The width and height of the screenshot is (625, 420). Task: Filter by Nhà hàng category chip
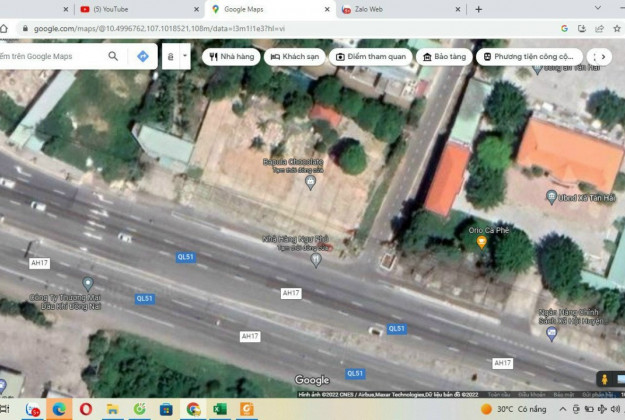coord(231,57)
